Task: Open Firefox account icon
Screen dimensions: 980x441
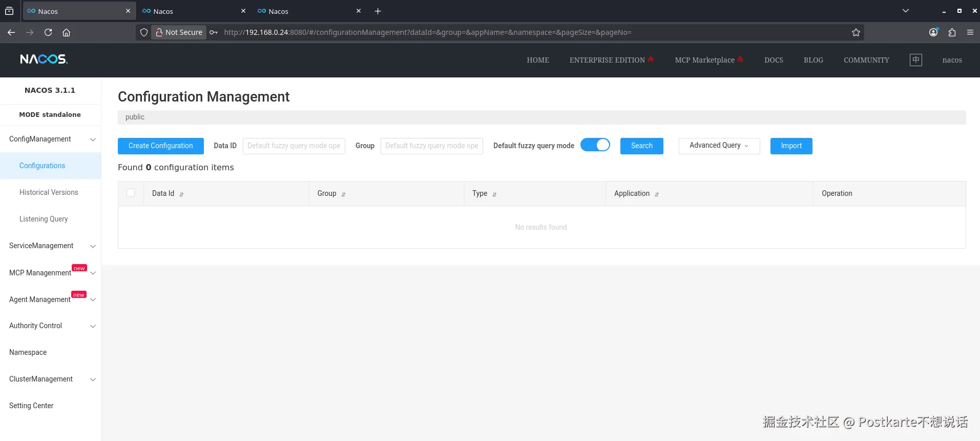Action: 933,32
